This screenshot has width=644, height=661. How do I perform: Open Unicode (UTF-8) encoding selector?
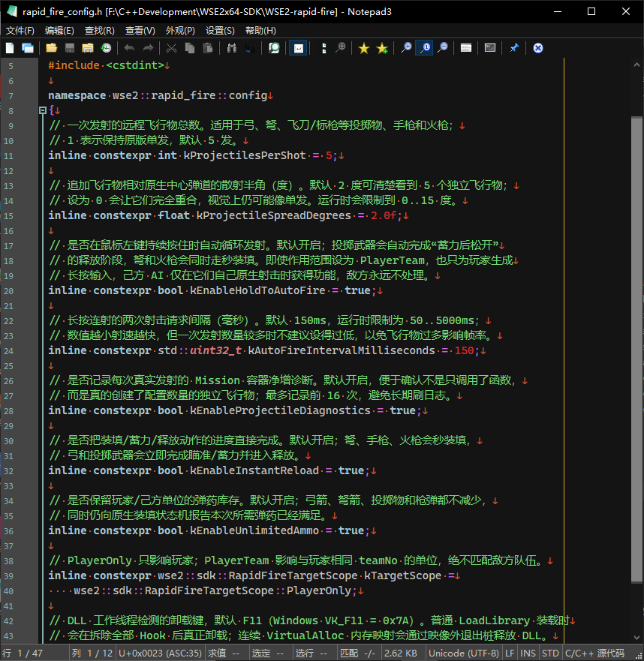coord(464,653)
